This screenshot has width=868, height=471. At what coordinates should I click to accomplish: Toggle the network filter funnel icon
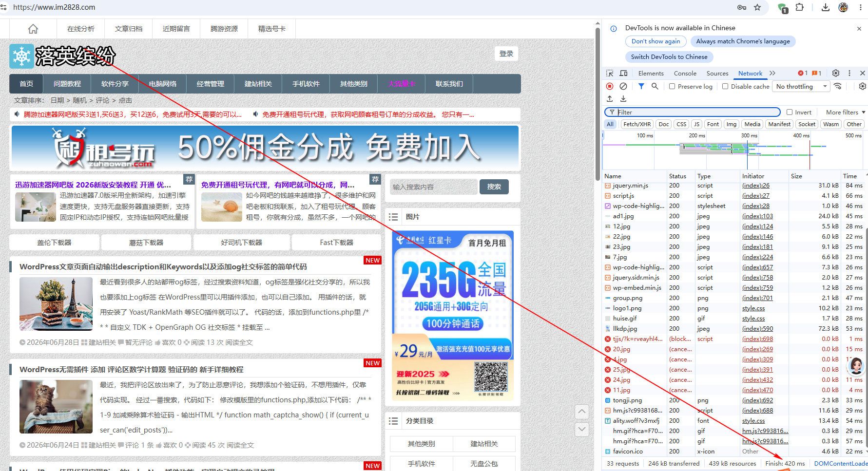(641, 86)
